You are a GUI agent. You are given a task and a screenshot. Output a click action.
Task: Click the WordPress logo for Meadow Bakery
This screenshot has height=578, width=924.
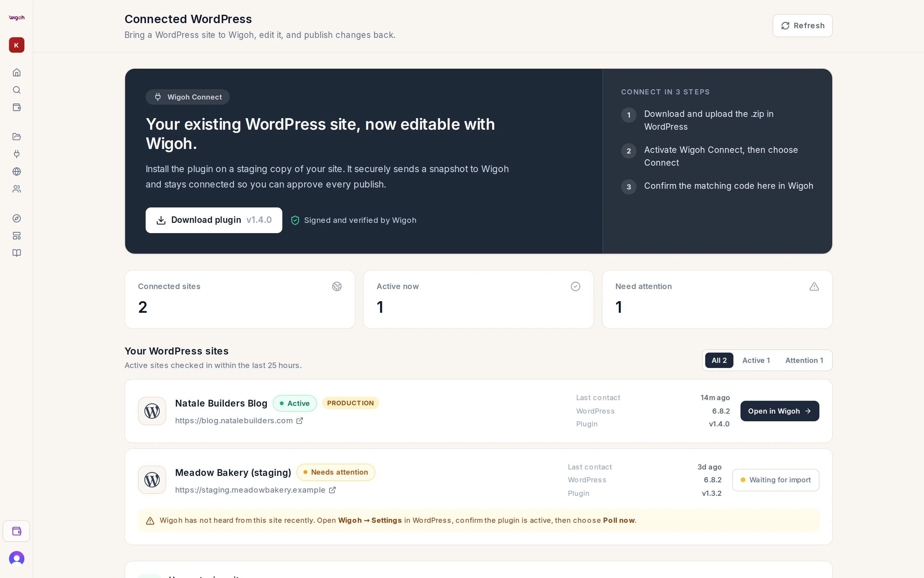click(152, 480)
